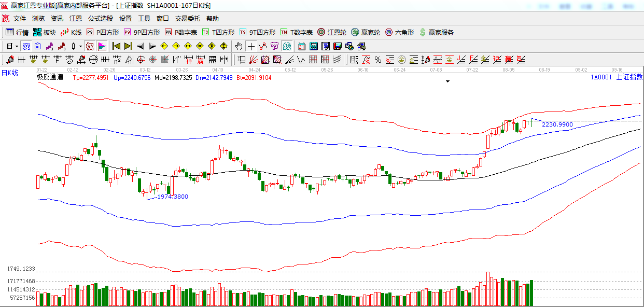
Task: Jump to first bar with skip-back arrow
Action: [116, 46]
